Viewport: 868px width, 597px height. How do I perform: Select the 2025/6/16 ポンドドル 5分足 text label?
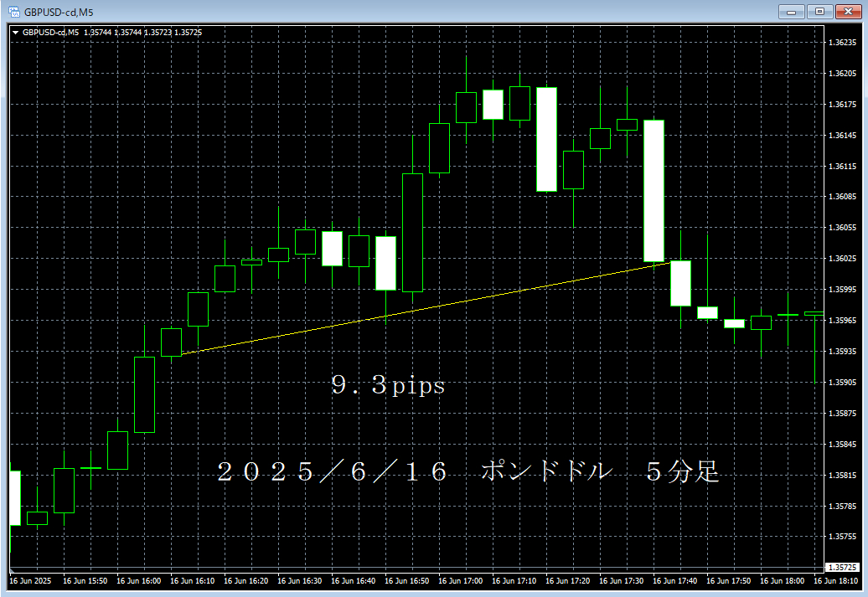(468, 472)
